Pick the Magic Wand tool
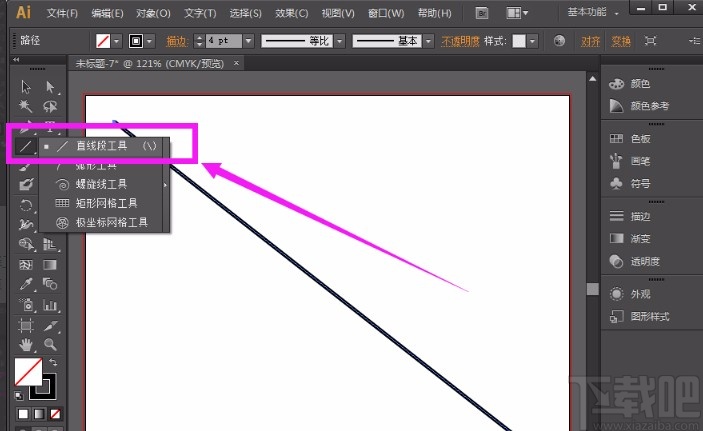The height and width of the screenshot is (431, 703). coord(26,106)
